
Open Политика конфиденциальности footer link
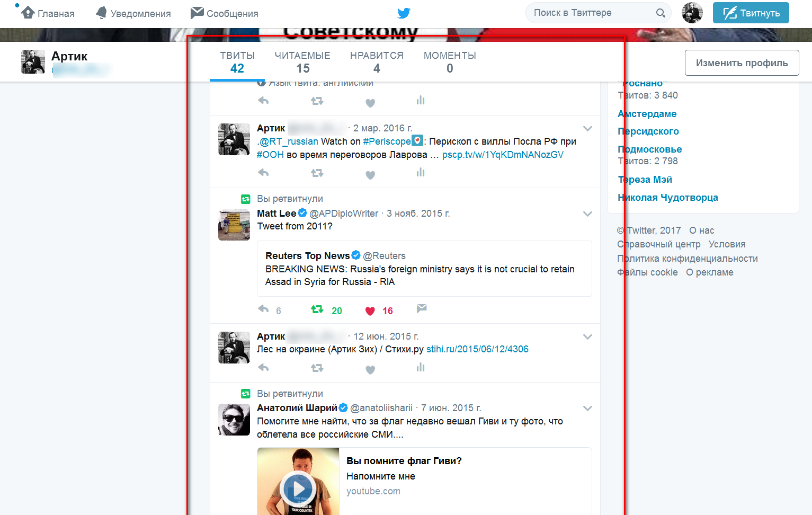point(688,259)
